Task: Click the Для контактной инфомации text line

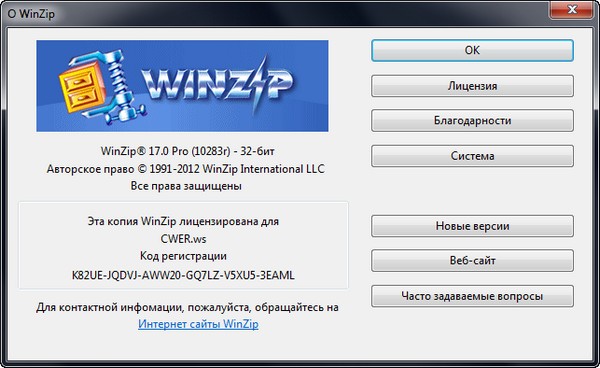Action: pos(188,307)
